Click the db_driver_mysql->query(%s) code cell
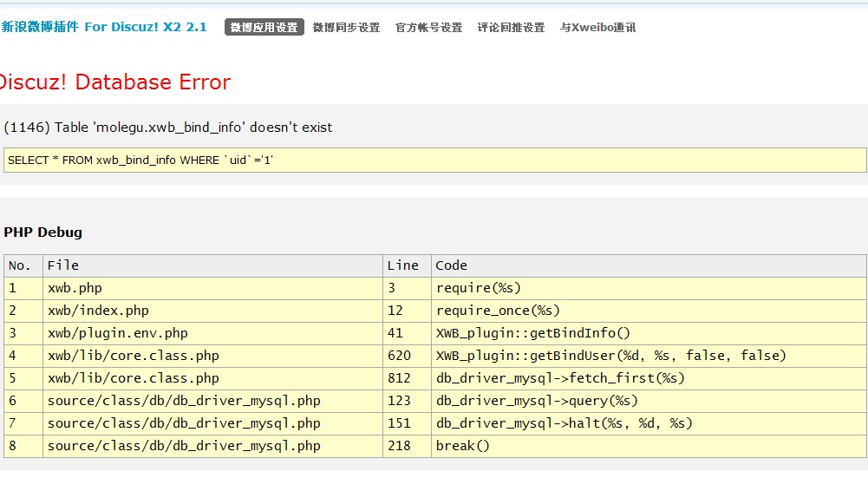Screen dimensions: 868x478 tap(649, 401)
